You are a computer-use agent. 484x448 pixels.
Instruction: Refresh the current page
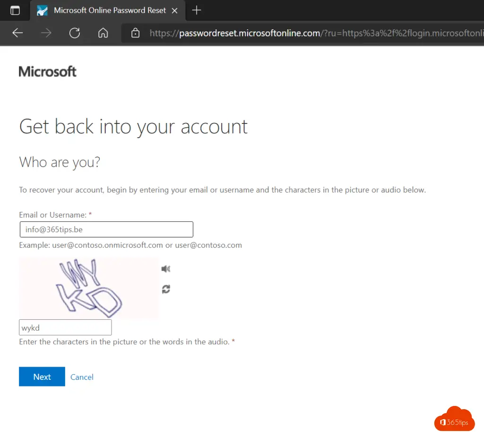pos(75,33)
